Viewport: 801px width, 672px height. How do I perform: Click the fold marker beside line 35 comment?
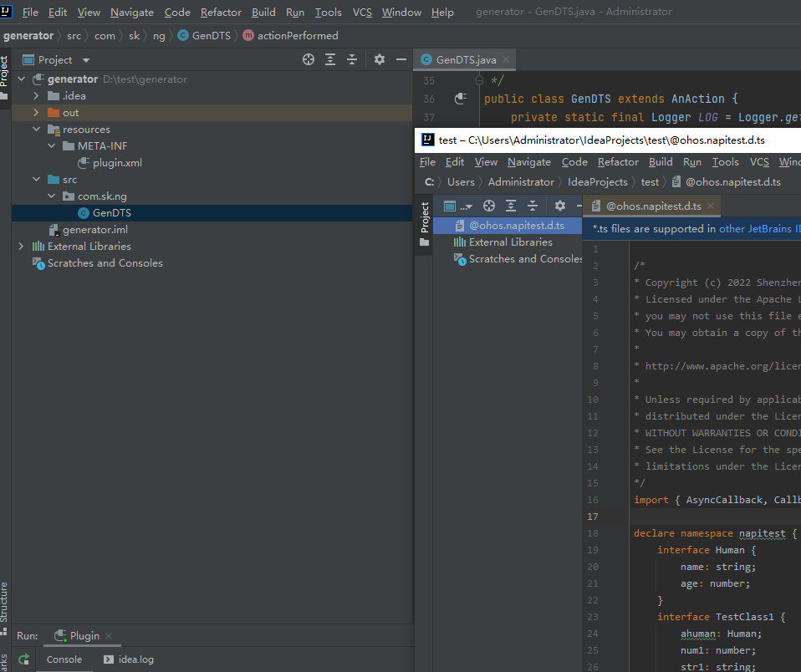pyautogui.click(x=479, y=80)
